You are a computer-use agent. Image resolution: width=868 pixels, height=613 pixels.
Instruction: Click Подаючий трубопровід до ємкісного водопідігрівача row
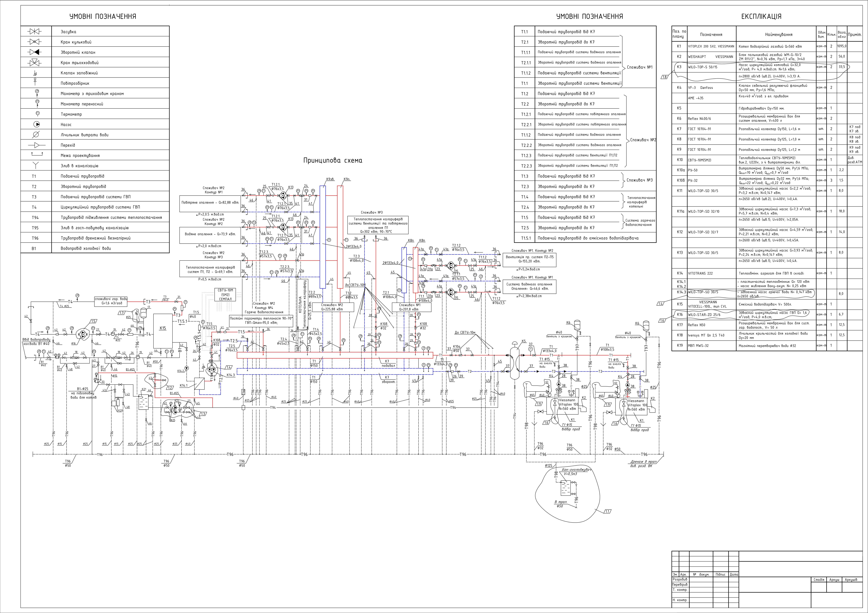click(x=585, y=238)
